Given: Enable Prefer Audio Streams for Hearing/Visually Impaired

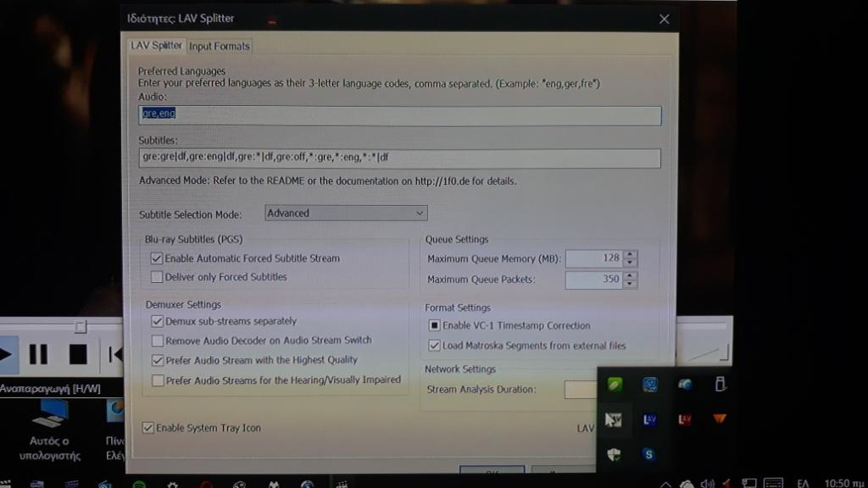Looking at the screenshot, I should point(158,380).
